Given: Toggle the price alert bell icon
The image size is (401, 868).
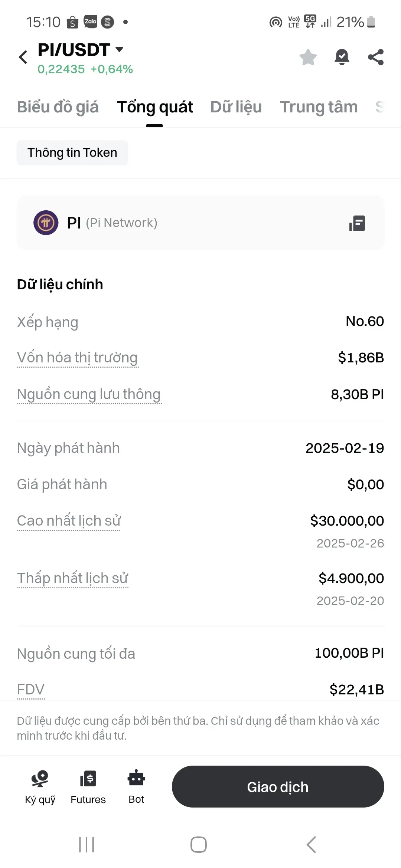Looking at the screenshot, I should pos(342,57).
